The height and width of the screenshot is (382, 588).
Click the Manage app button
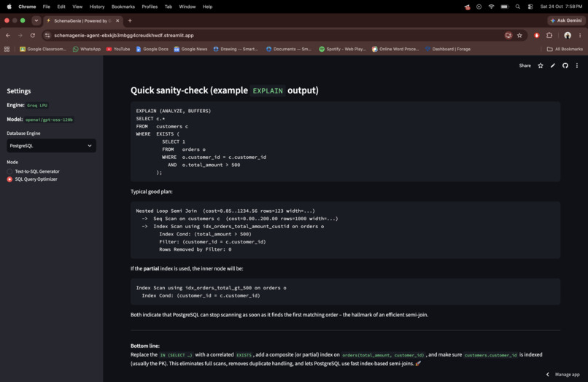567,375
